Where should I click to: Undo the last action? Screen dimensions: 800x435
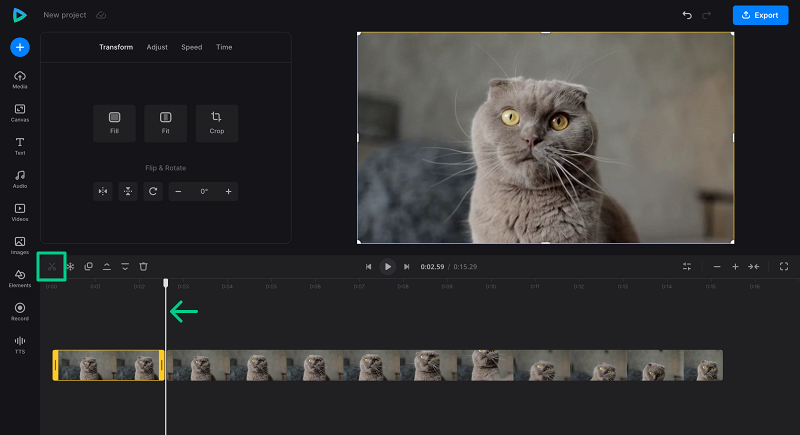(x=687, y=15)
